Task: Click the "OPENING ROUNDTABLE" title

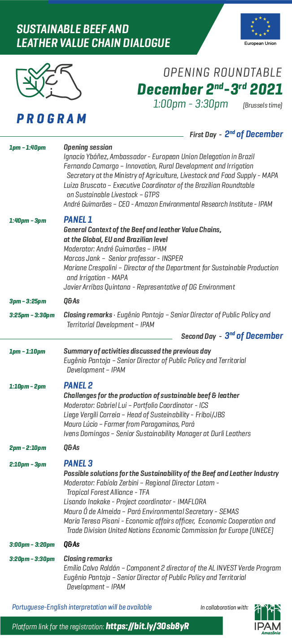Action: tap(222, 73)
